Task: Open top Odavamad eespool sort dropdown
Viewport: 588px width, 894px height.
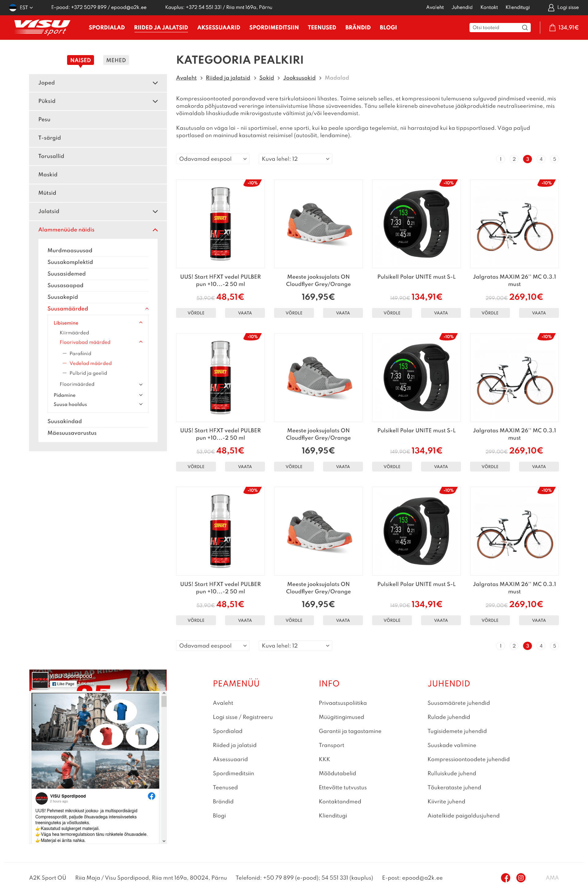Action: tap(213, 159)
